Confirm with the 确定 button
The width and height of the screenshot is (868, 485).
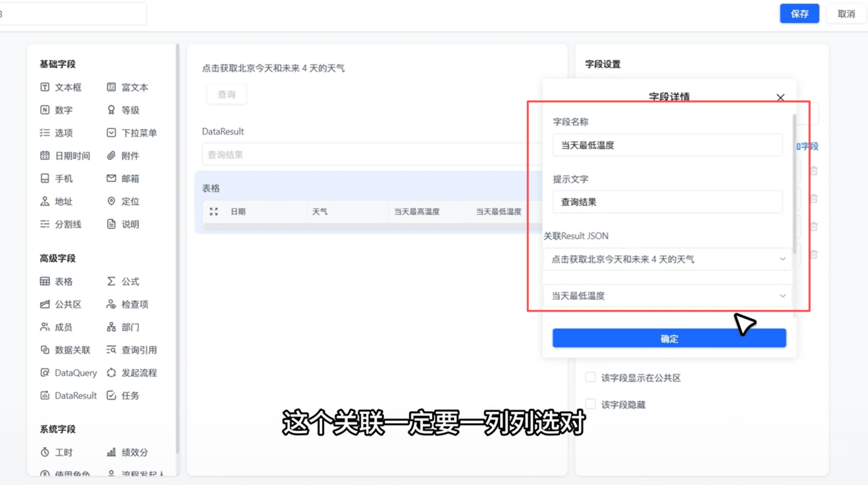(669, 338)
